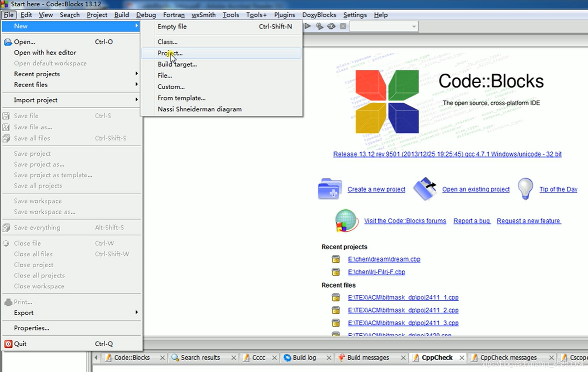Open the DoxyBlocks menu
588x372 pixels.
[x=319, y=15]
